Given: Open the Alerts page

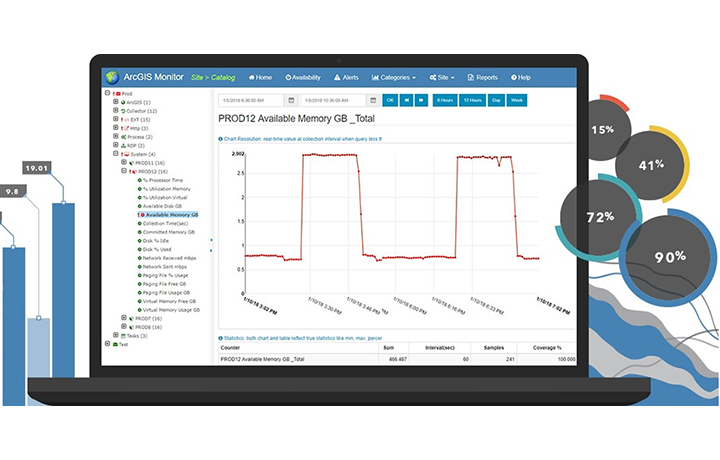Looking at the screenshot, I should click(346, 78).
